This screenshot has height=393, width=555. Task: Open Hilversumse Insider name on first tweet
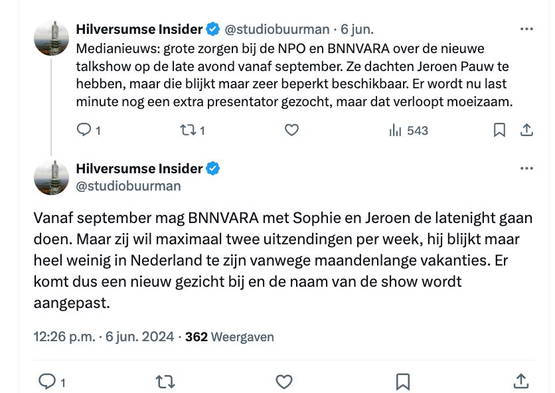tap(139, 29)
